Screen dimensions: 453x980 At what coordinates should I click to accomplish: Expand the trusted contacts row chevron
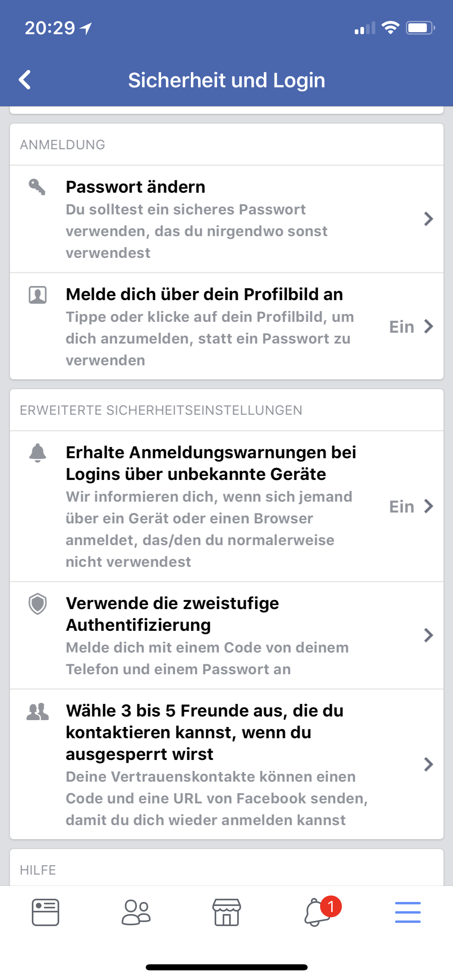pyautogui.click(x=428, y=764)
